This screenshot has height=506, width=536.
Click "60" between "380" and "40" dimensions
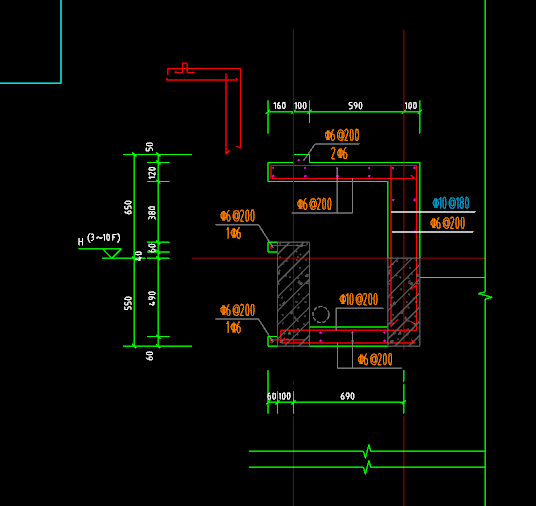[152, 247]
